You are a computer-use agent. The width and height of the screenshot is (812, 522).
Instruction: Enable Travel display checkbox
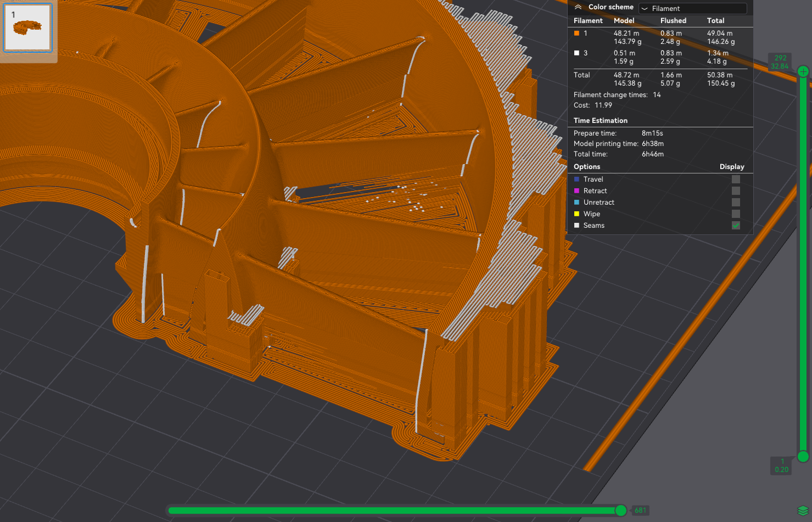[736, 179]
